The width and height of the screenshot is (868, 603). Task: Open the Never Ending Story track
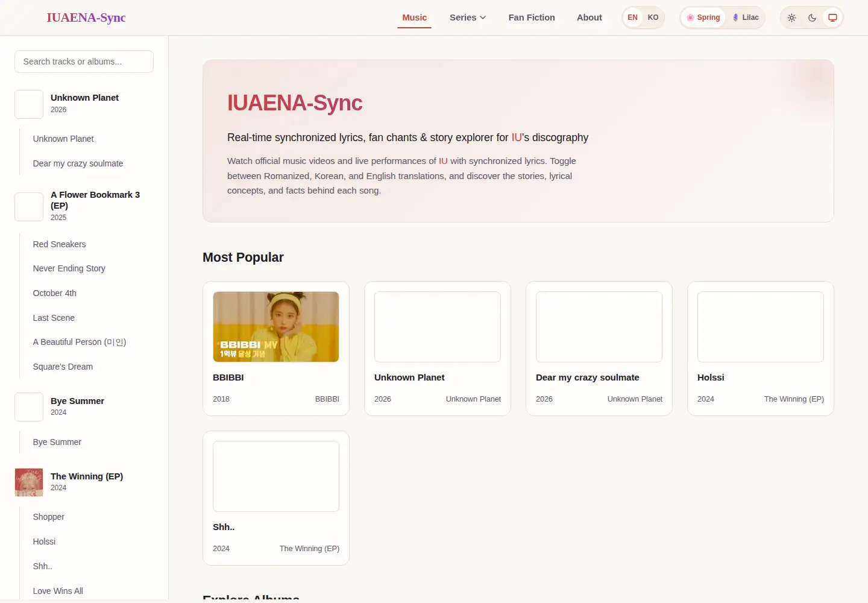(69, 268)
